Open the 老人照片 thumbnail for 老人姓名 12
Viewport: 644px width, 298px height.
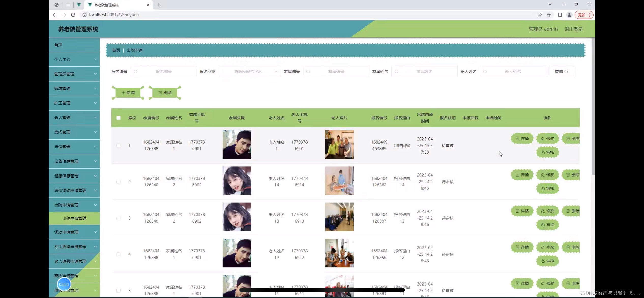(x=339, y=253)
